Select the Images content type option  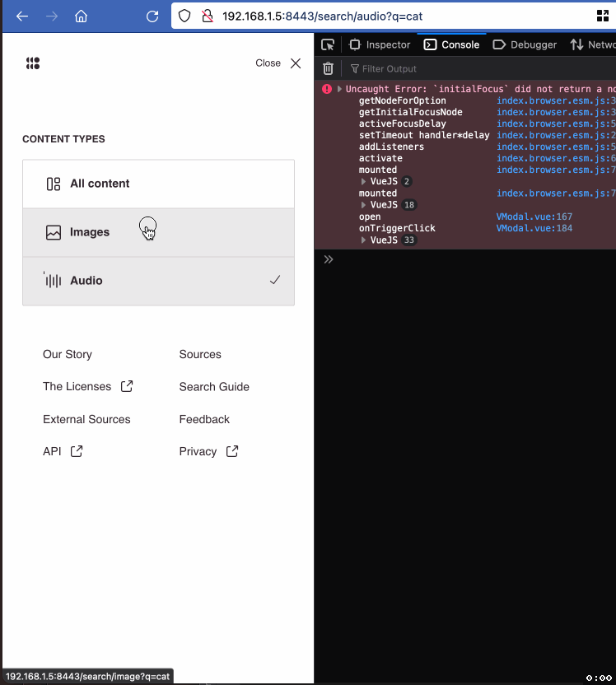(x=115, y=231)
